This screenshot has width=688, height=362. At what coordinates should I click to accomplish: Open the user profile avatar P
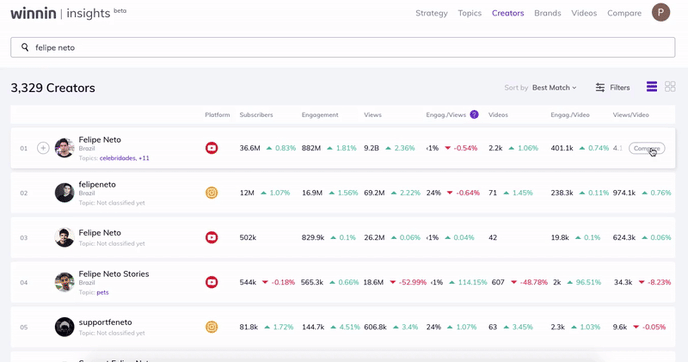[660, 12]
